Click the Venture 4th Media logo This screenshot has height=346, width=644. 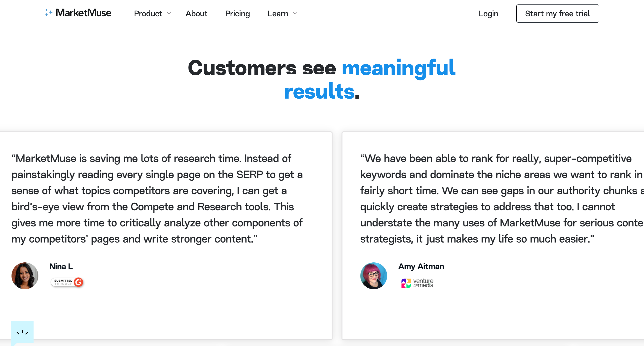pyautogui.click(x=417, y=283)
